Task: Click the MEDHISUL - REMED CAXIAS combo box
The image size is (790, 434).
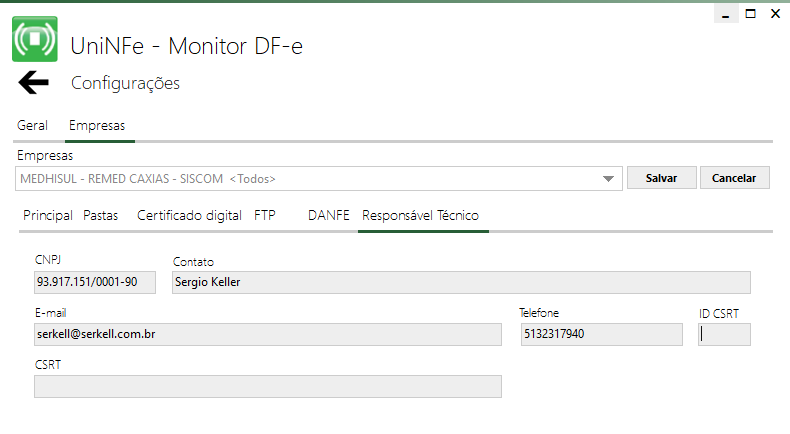Action: tap(318, 179)
